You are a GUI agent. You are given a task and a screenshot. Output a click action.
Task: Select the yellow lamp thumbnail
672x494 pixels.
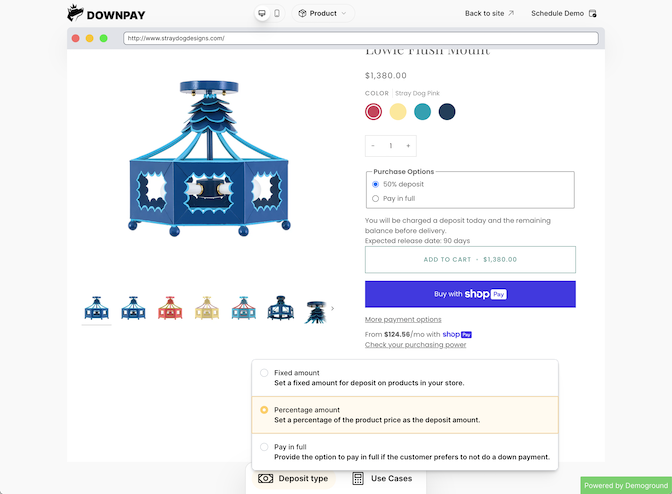207,308
